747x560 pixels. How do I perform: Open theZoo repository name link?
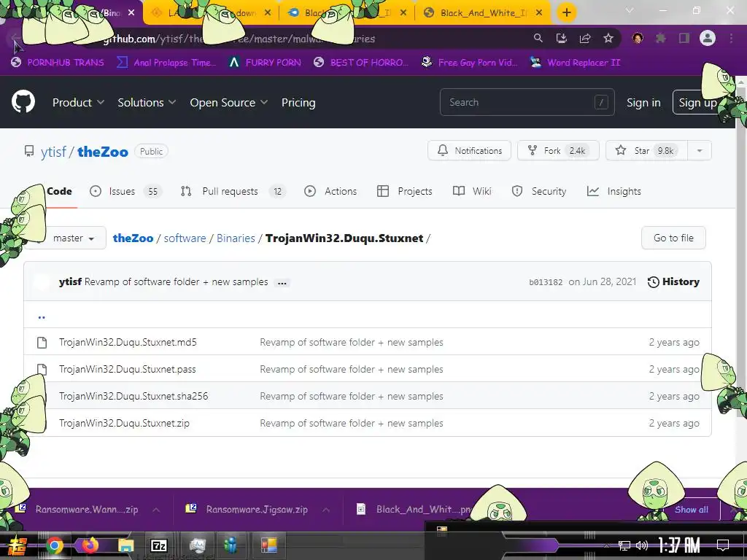tap(102, 152)
